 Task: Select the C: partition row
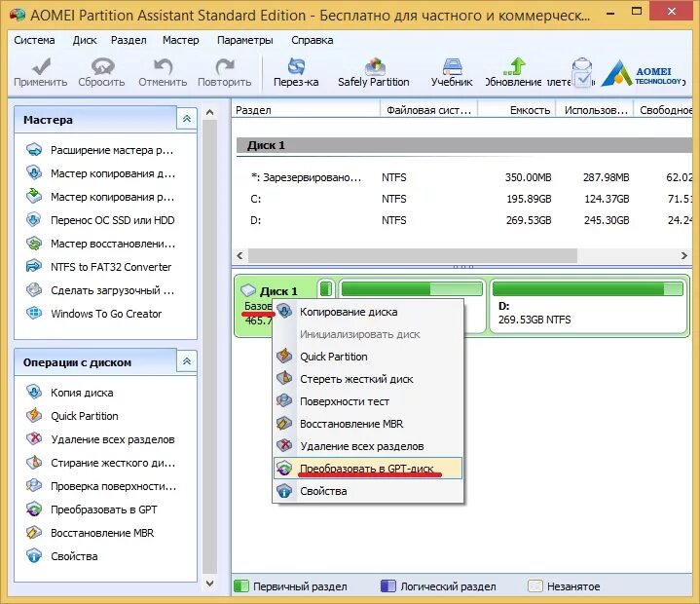point(464,199)
